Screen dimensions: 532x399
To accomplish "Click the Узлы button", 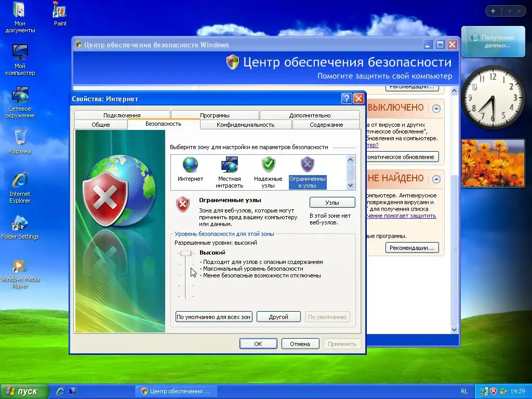I will click(332, 203).
